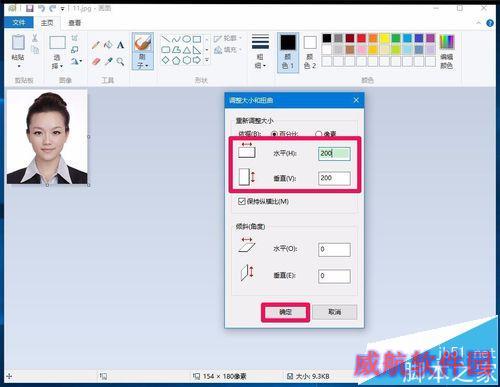Screen dimensions: 500x387
Task: Click the Save icon in quick access toolbar
Action: tap(30, 8)
